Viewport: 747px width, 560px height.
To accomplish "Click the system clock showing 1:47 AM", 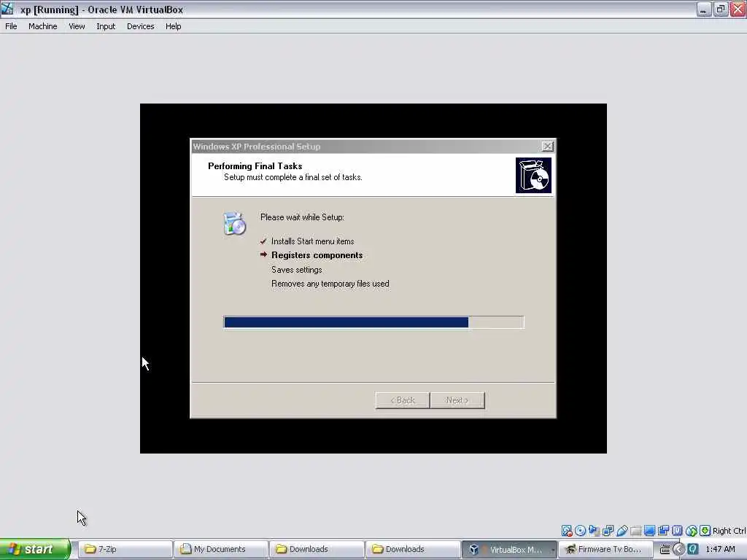I will click(x=720, y=550).
